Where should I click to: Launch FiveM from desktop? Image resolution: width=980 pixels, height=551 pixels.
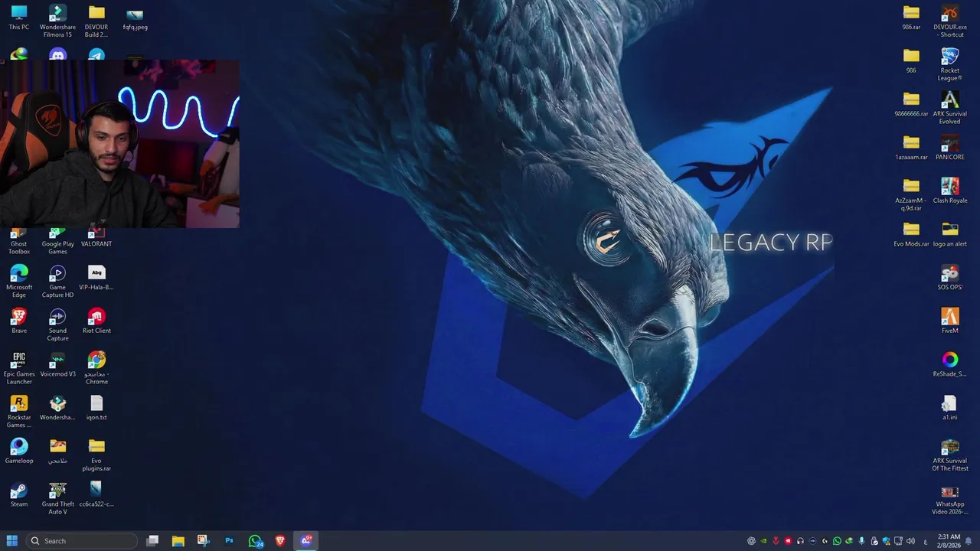(x=949, y=321)
